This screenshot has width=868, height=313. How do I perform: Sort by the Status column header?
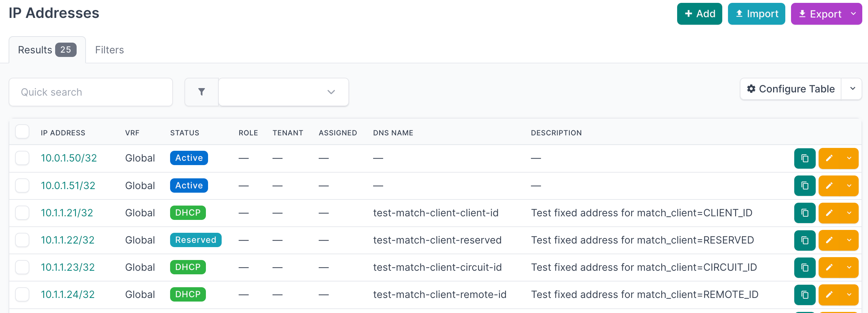(185, 133)
